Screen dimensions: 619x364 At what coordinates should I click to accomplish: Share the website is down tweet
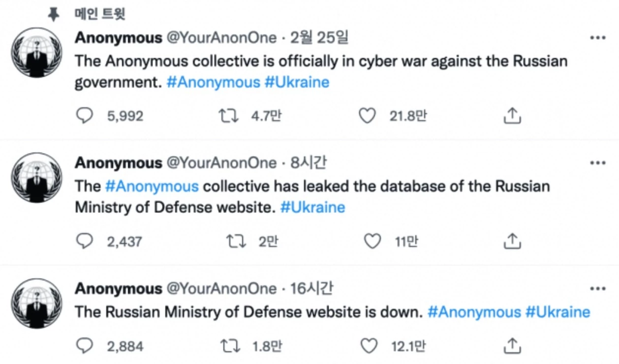(x=512, y=346)
